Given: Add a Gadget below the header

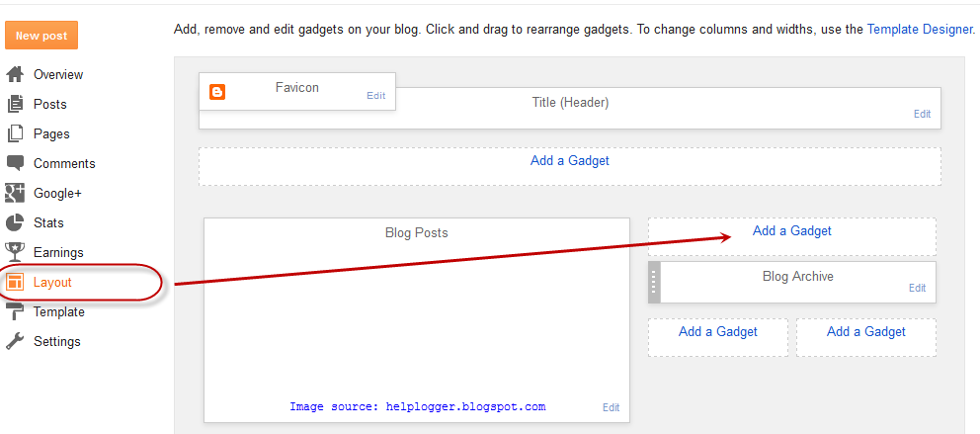Looking at the screenshot, I should [570, 161].
